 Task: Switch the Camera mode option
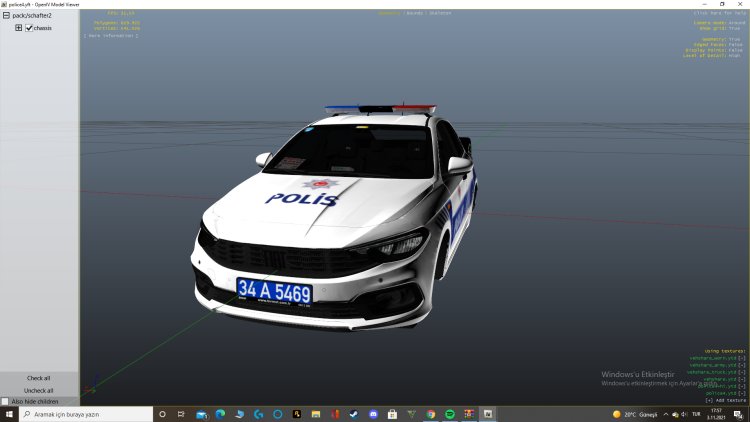tap(718, 23)
